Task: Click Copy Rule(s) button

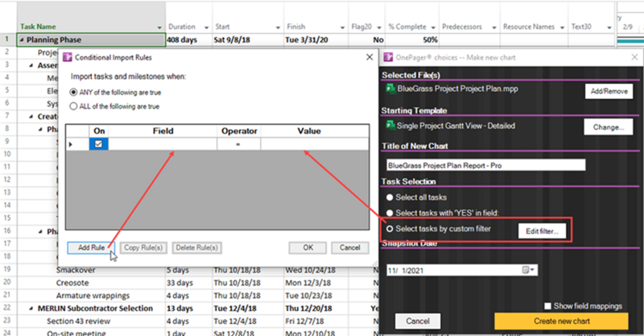Action: [143, 247]
